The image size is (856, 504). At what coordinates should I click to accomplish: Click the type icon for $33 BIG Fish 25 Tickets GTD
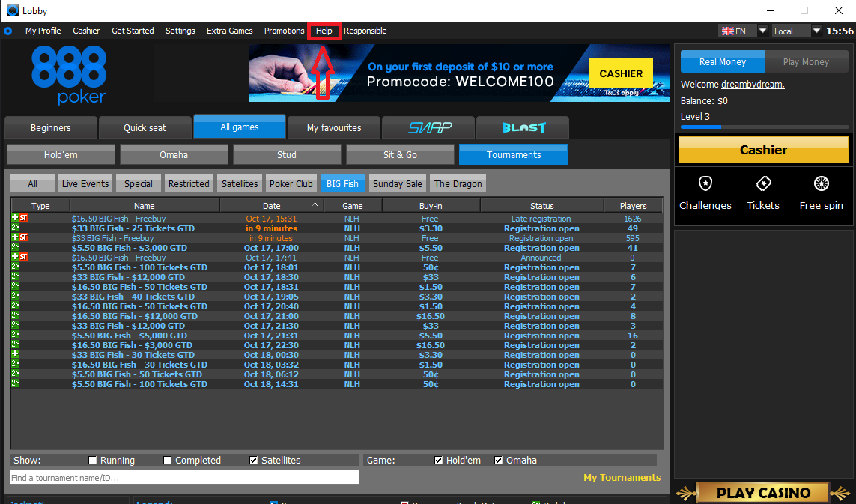click(15, 228)
